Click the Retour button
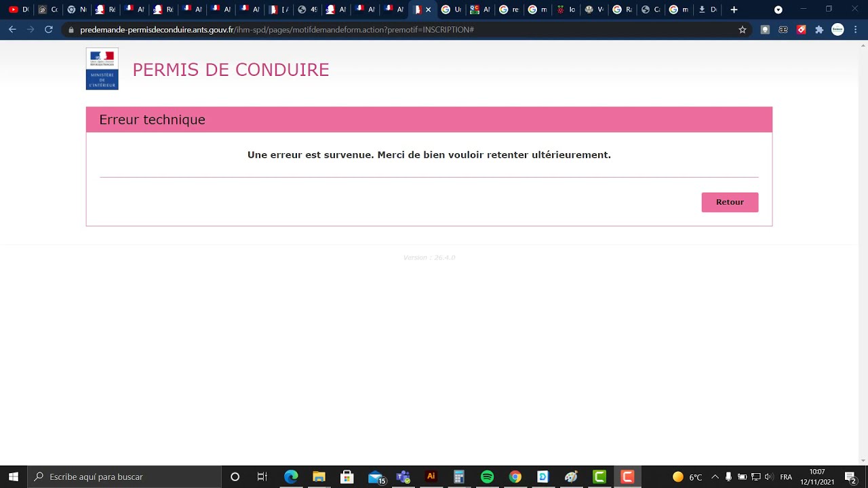 pyautogui.click(x=730, y=202)
